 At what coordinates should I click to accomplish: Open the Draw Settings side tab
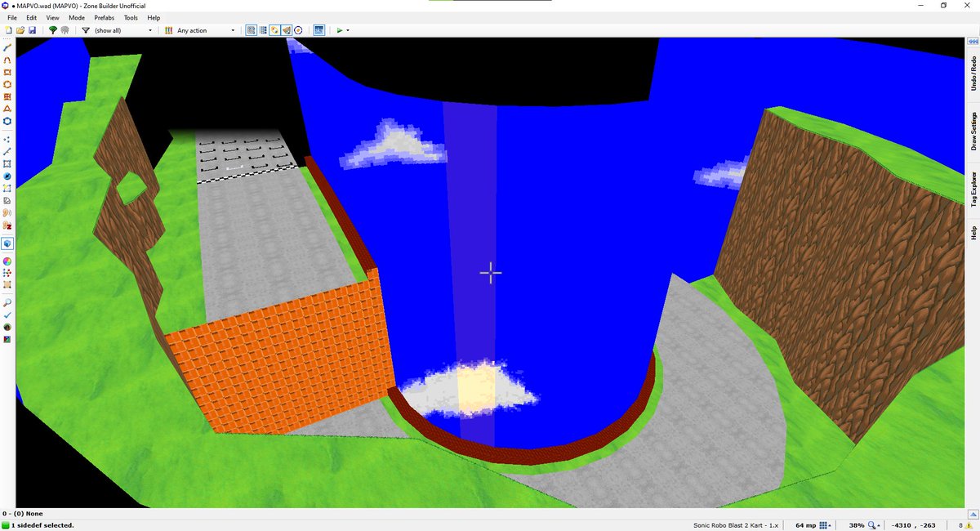tap(973, 131)
